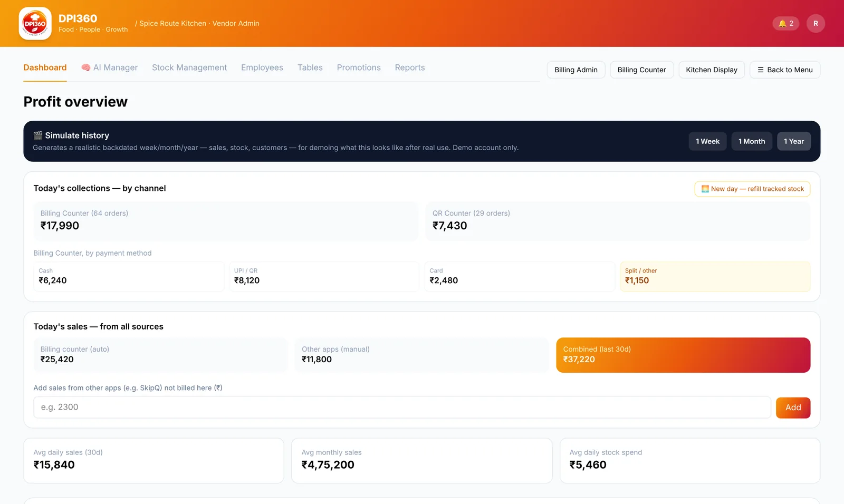
Task: Click the clapperboard icon next to Simulate history
Action: [x=38, y=135]
